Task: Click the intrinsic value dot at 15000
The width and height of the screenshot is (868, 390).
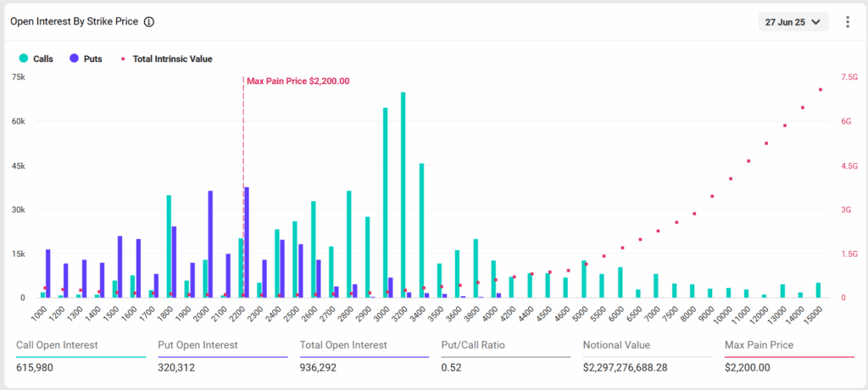Action: [821, 89]
